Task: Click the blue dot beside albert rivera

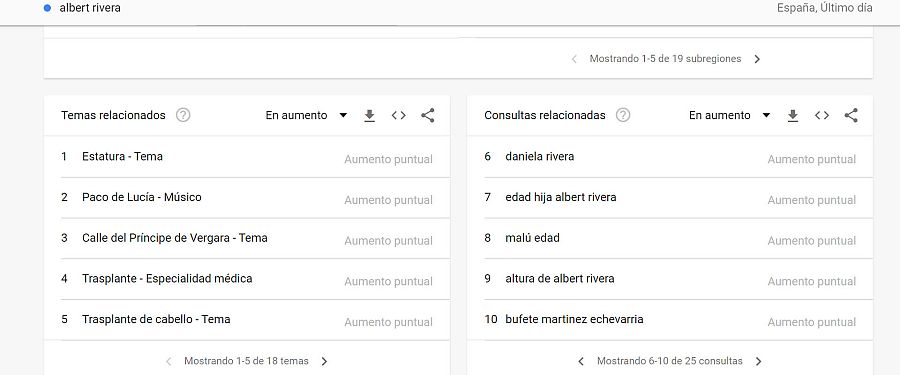Action: (48, 8)
